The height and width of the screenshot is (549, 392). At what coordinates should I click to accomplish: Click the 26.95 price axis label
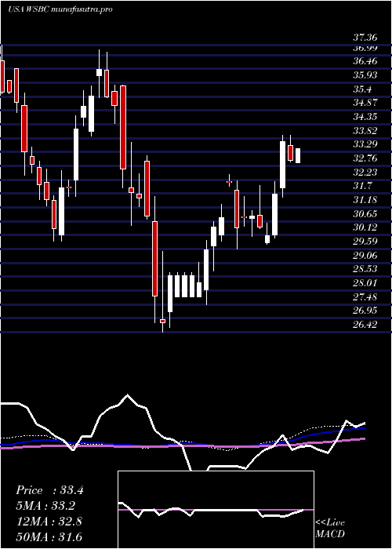pyautogui.click(x=365, y=311)
